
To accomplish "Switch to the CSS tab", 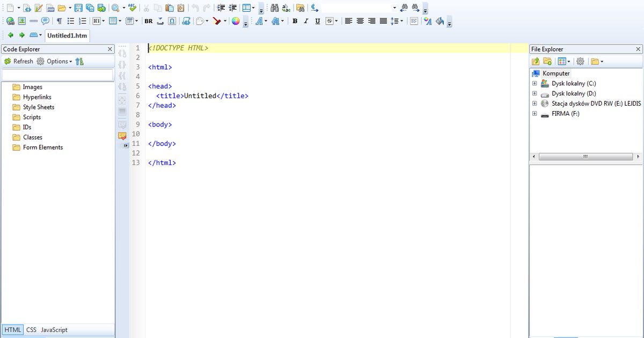I will pyautogui.click(x=32, y=329).
